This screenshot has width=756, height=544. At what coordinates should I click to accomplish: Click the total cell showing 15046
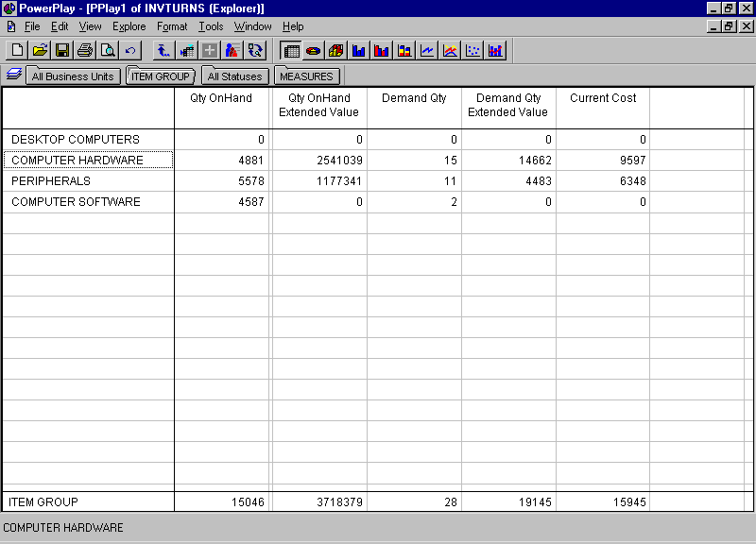[x=221, y=501]
